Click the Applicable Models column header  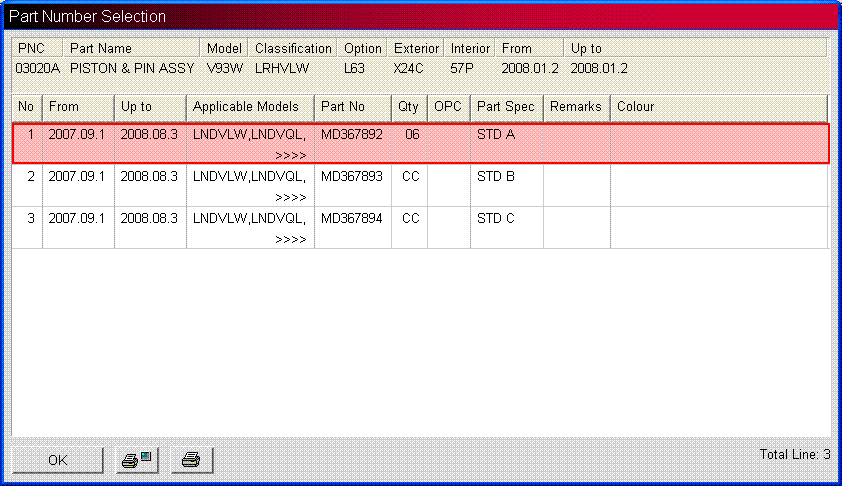click(250, 107)
